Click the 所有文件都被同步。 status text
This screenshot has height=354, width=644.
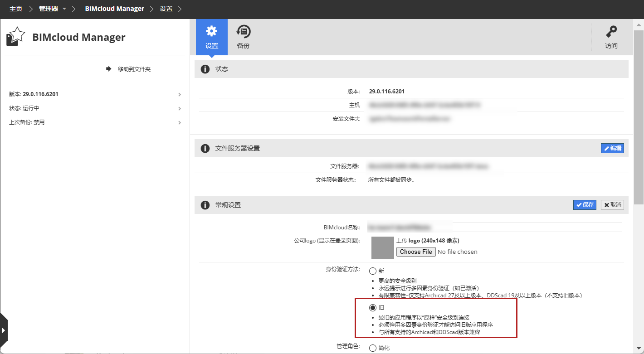[391, 179]
